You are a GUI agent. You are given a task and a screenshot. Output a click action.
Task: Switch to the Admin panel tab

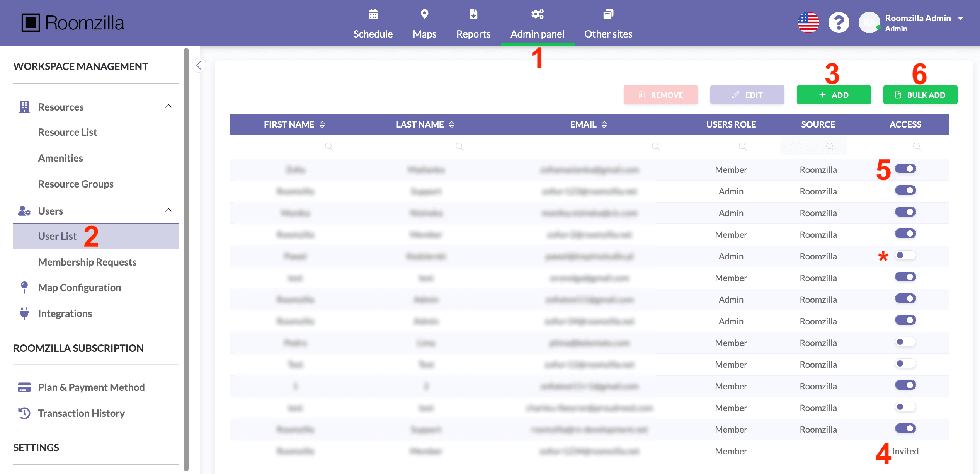point(537,34)
